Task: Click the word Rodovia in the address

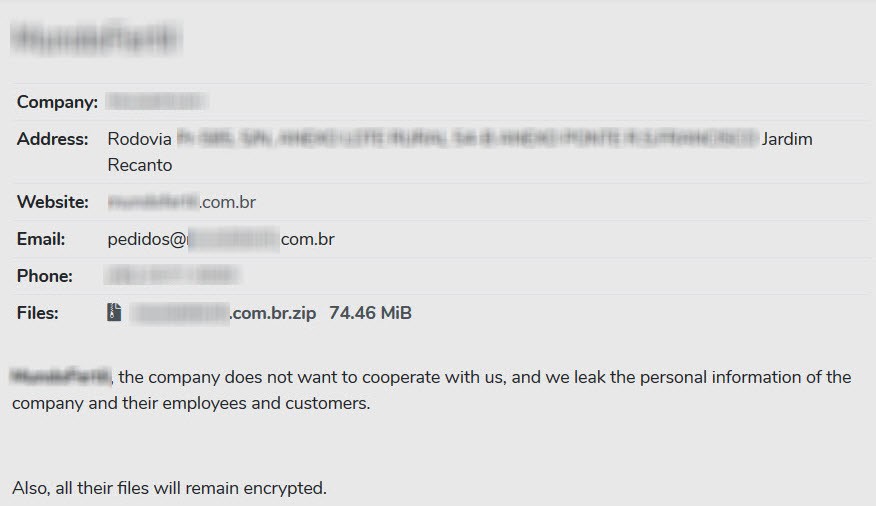Action: [x=139, y=139]
